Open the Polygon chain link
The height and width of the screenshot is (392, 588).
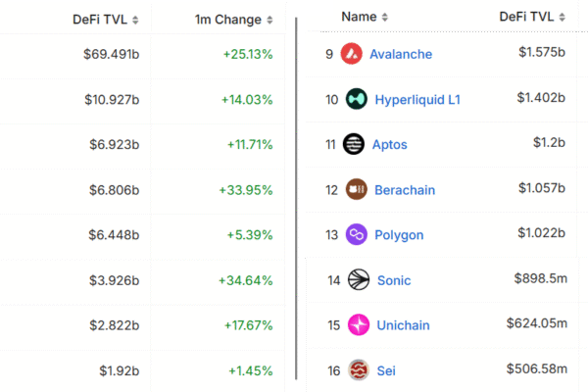(x=399, y=235)
